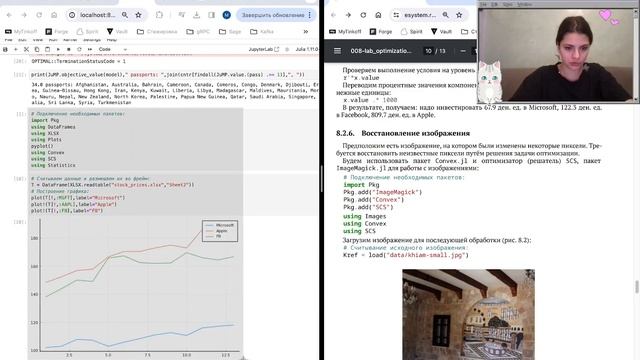Open the Jupyter Settings menu
Image resolution: width=640 pixels, height=360 pixels.
pyautogui.click(x=92, y=40)
